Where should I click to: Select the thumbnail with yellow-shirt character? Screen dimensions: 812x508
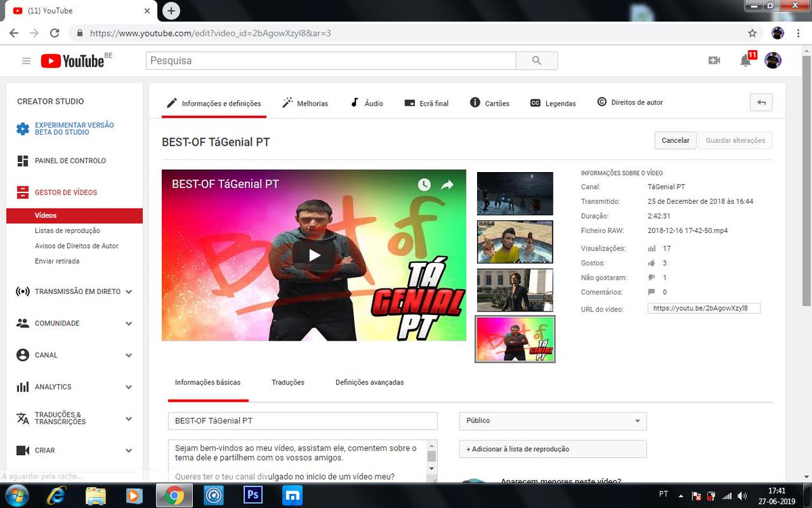tap(515, 242)
